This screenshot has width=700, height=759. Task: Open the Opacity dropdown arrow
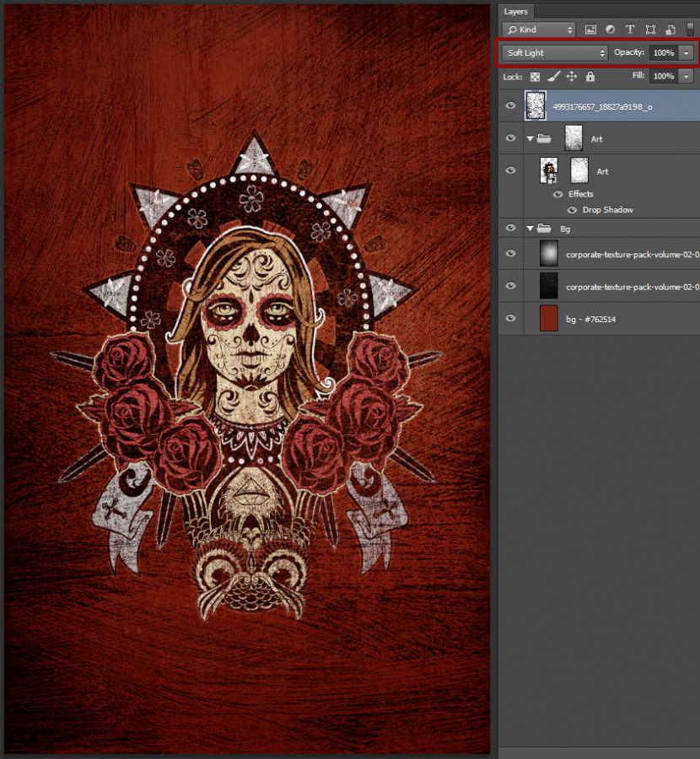[x=686, y=52]
